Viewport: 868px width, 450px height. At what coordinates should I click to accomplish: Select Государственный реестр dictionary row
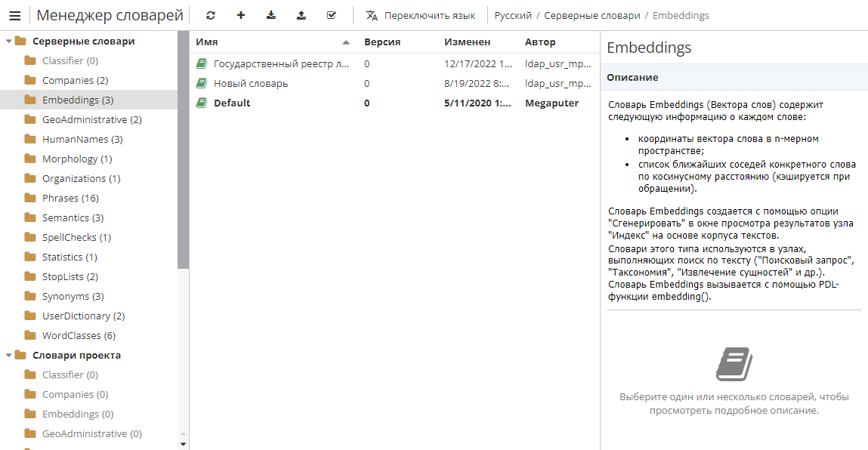click(394, 64)
